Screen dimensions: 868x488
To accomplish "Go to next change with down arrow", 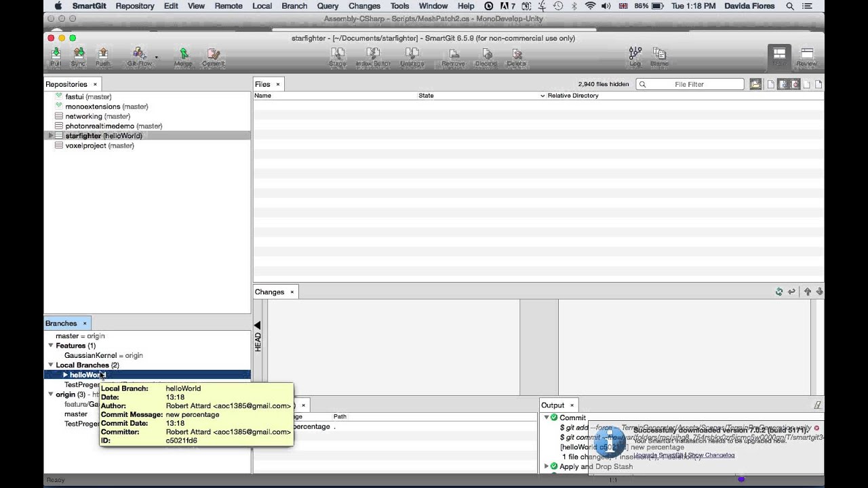I will coord(819,291).
